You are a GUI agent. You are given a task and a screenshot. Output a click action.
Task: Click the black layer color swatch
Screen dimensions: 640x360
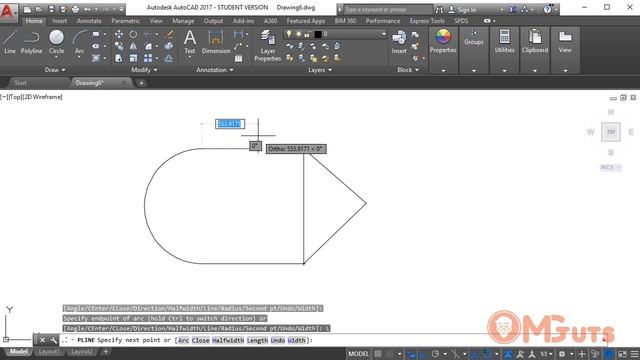point(318,34)
